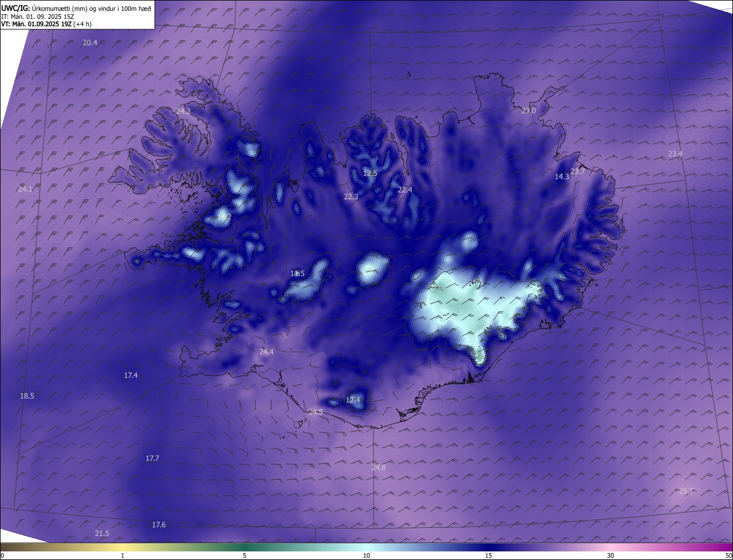This screenshot has height=560, width=733.
Task: Click the 23.7 value label
Action: point(578,172)
